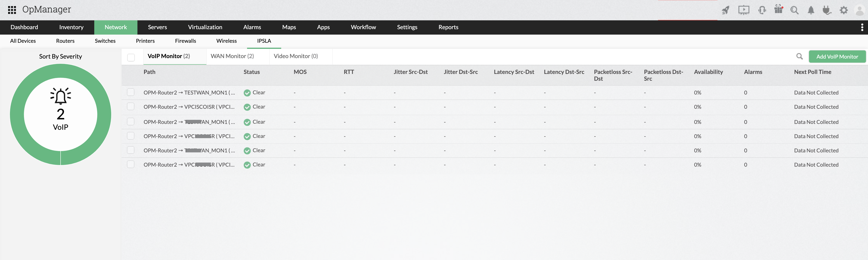The height and width of the screenshot is (260, 868).
Task: Sort table by the Availability column header
Action: click(708, 72)
